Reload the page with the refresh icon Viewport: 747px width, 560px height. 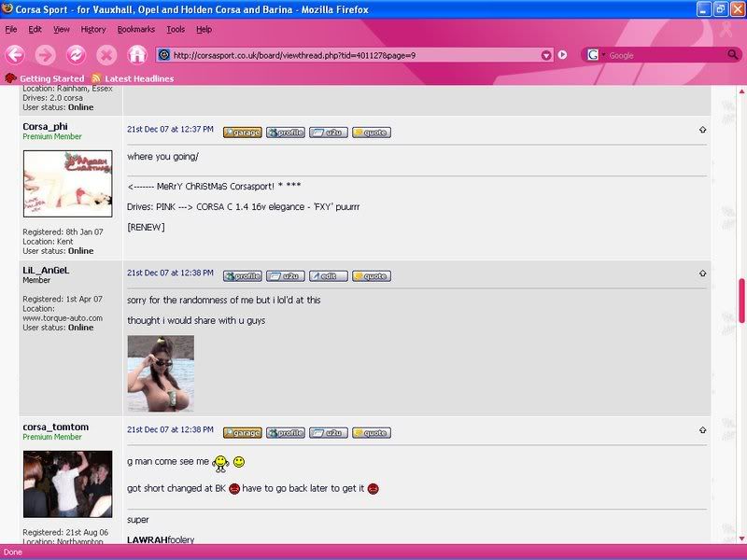[76, 54]
